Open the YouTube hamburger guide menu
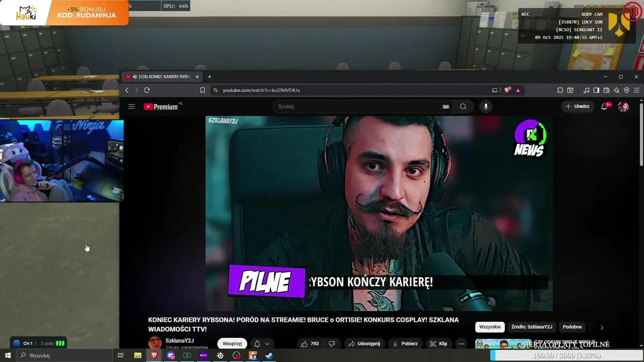Viewport: 644px width, 362px height. click(131, 107)
